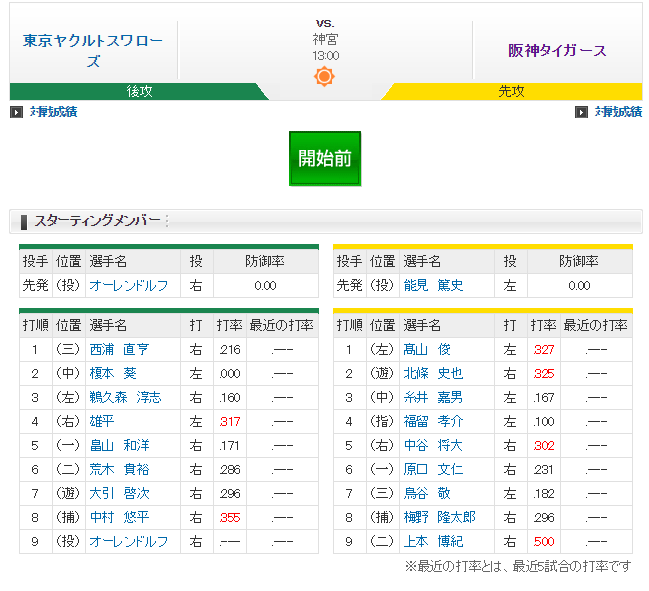Screen dimensions: 649x591
Task: Select the 13:00 start time text
Action: tap(326, 56)
